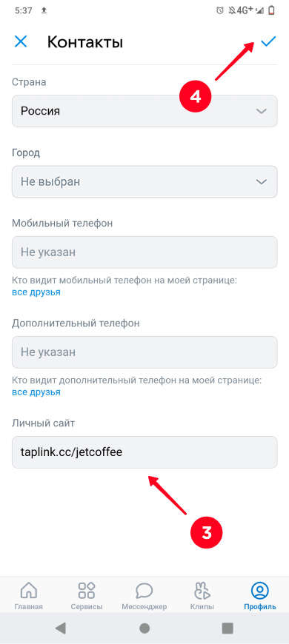Open the Клипы clips icon
This screenshot has height=644, width=289.
click(202, 591)
